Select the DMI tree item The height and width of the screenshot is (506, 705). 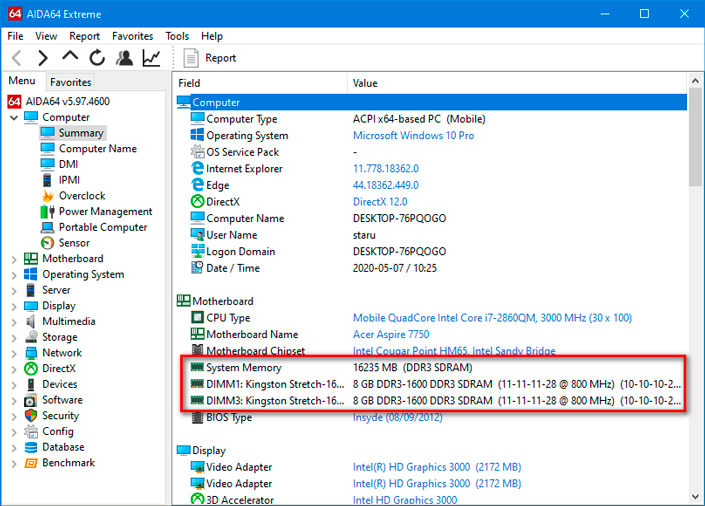tap(68, 164)
